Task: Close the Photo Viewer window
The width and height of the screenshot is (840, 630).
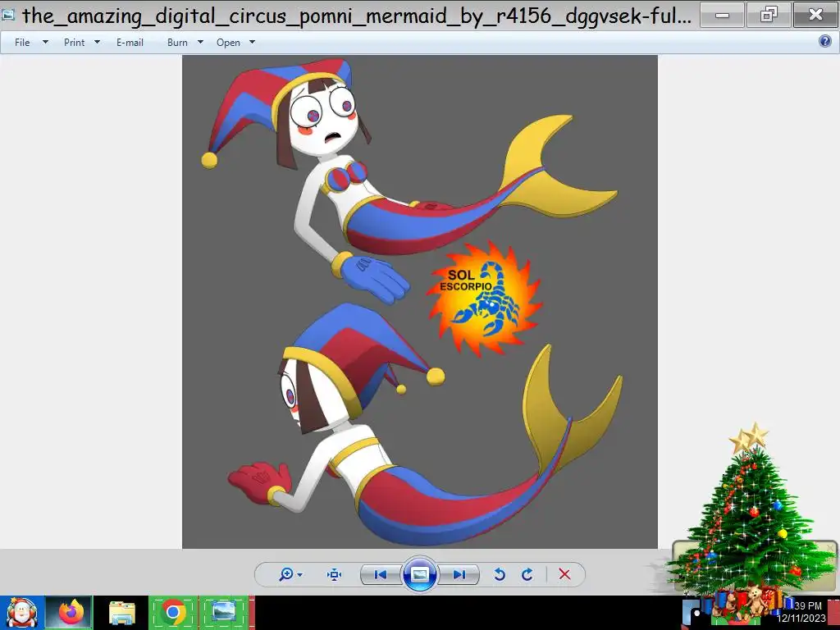Action: click(815, 15)
